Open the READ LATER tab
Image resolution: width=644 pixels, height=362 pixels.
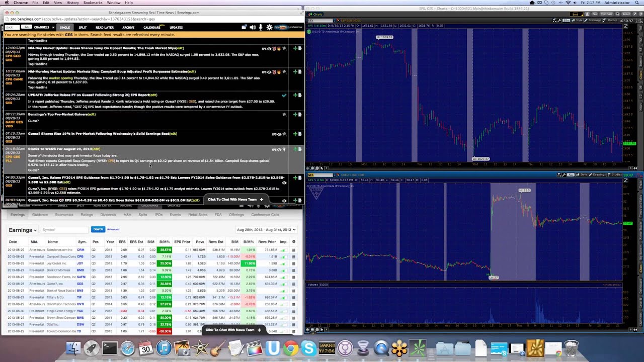[105, 27]
